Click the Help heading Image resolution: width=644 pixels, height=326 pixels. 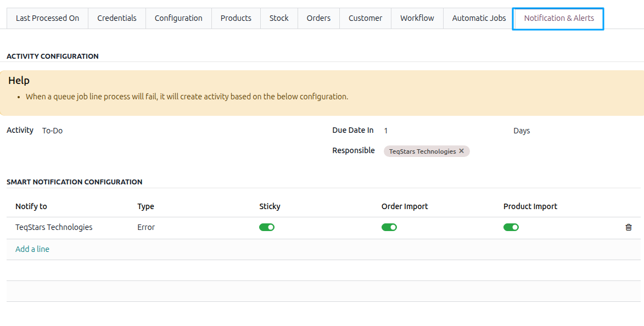tap(19, 81)
